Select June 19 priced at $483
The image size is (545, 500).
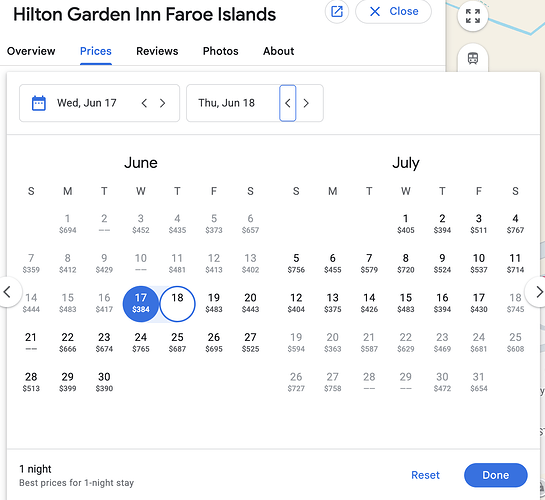[x=214, y=303]
